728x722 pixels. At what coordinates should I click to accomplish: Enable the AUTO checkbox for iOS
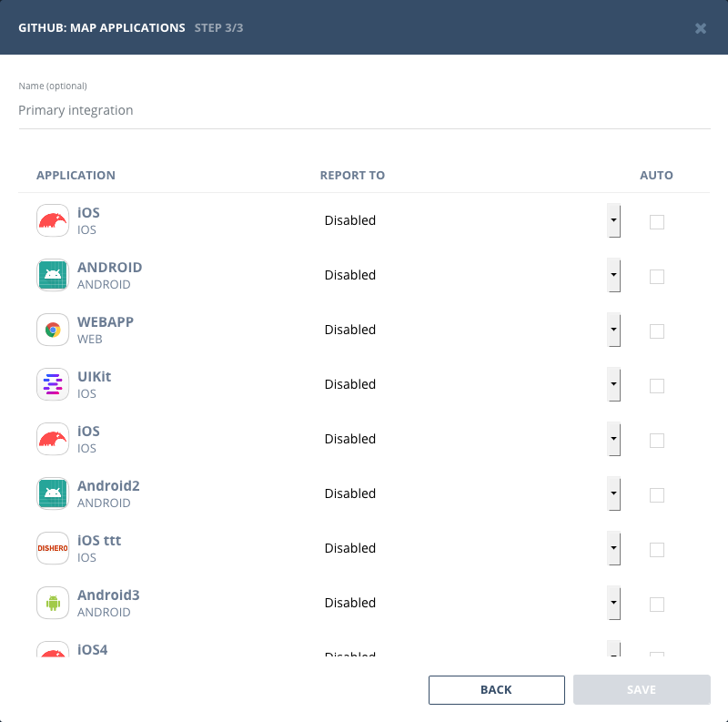pos(657,221)
